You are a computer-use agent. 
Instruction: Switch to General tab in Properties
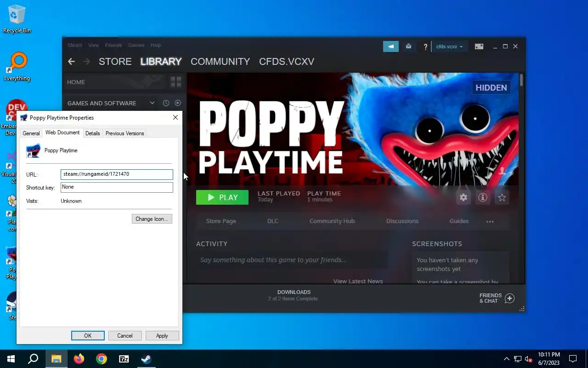click(31, 133)
